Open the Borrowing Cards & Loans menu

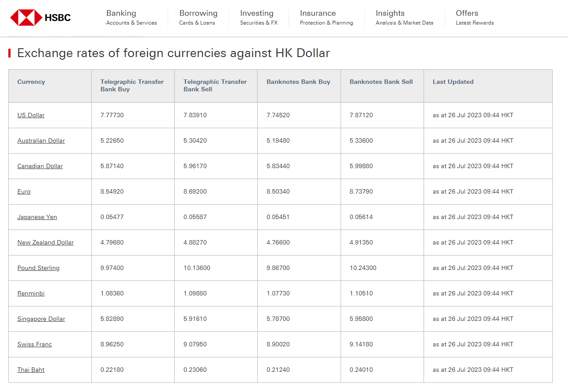click(198, 18)
